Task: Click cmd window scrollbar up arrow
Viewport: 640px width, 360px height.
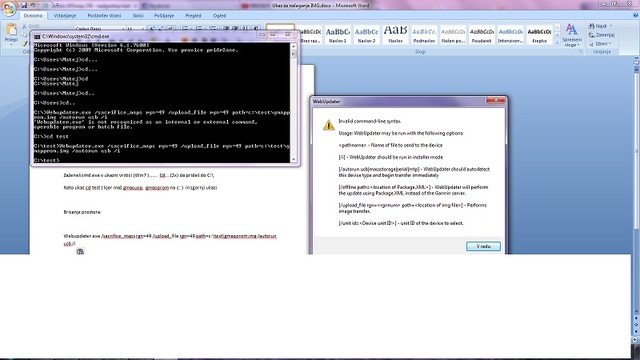Action: click(293, 46)
